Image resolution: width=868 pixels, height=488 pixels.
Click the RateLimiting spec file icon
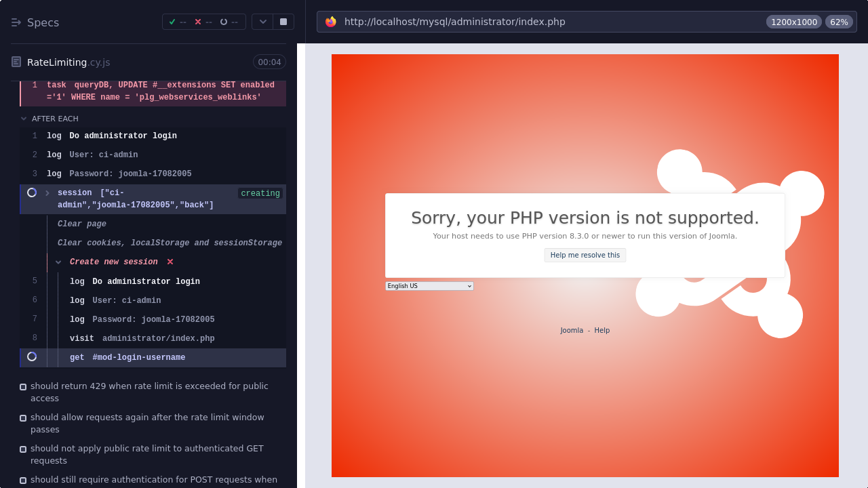(x=16, y=62)
